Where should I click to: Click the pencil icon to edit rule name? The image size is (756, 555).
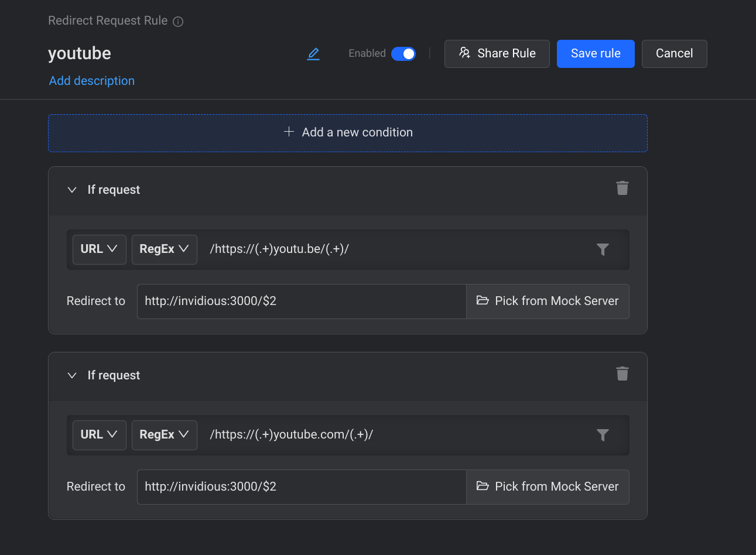313,54
